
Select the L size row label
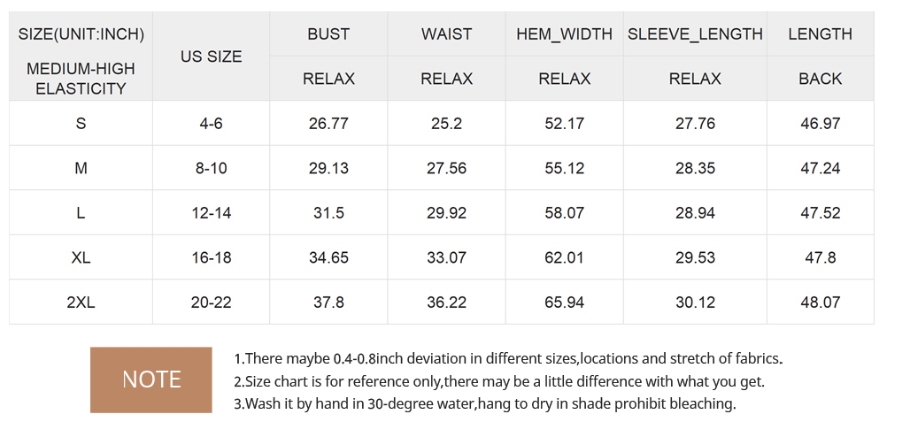point(81,213)
